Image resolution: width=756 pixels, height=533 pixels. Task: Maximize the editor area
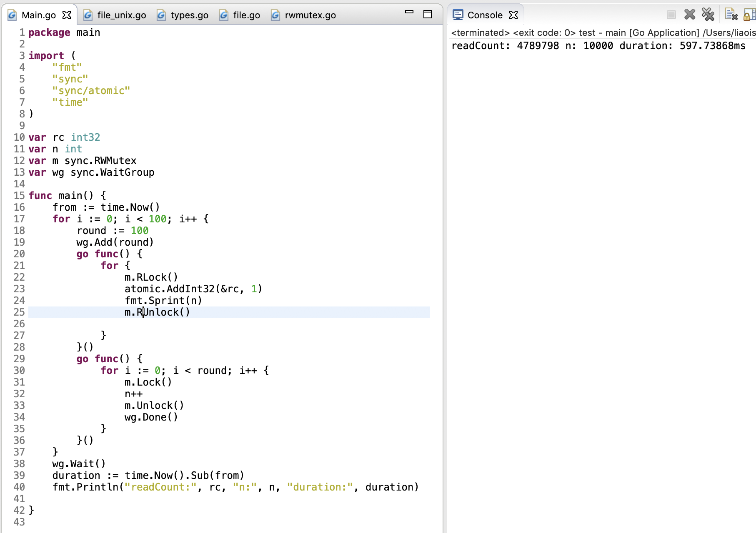(427, 15)
